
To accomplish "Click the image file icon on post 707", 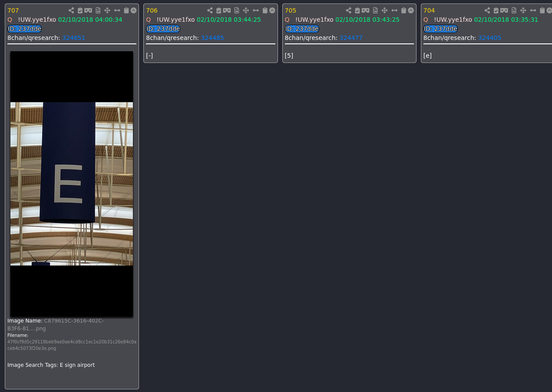I will (x=98, y=10).
